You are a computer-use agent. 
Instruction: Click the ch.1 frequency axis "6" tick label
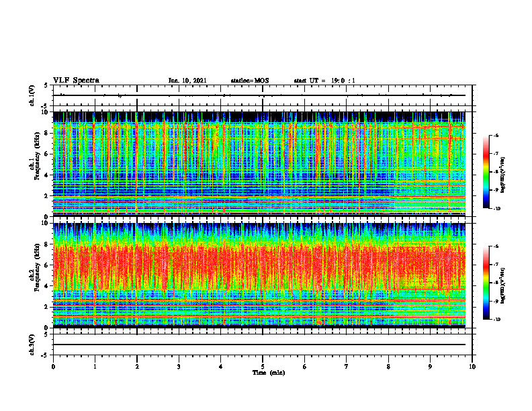point(46,154)
